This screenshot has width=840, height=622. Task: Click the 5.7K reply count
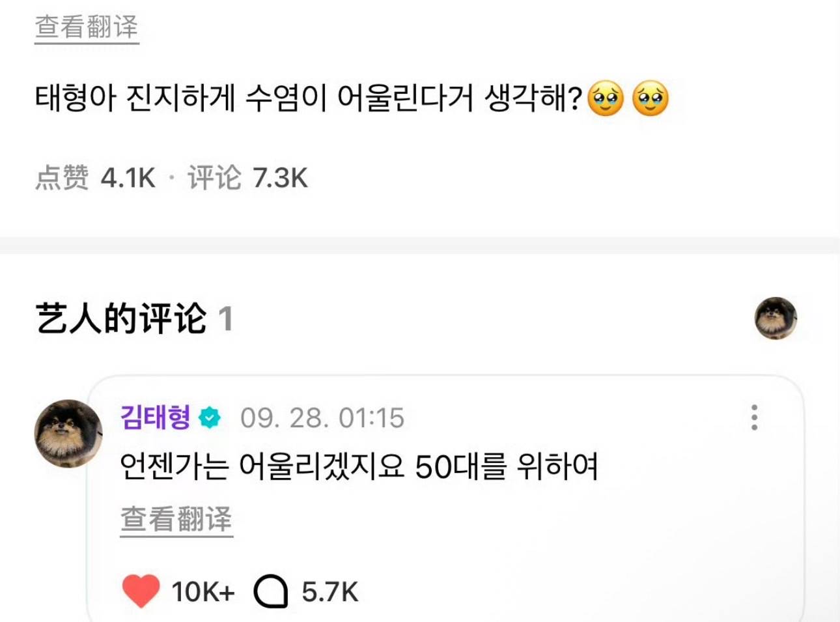330,592
